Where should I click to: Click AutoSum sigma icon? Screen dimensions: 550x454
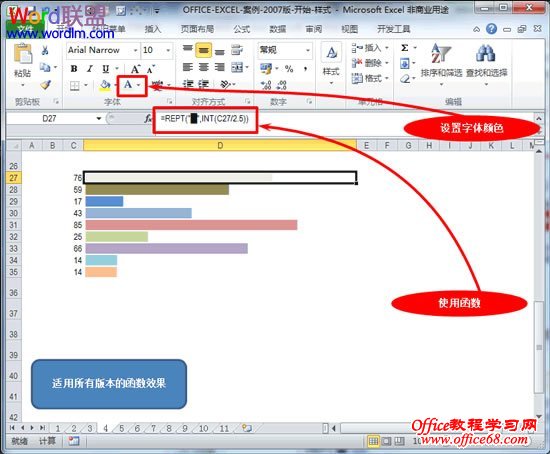(x=404, y=48)
